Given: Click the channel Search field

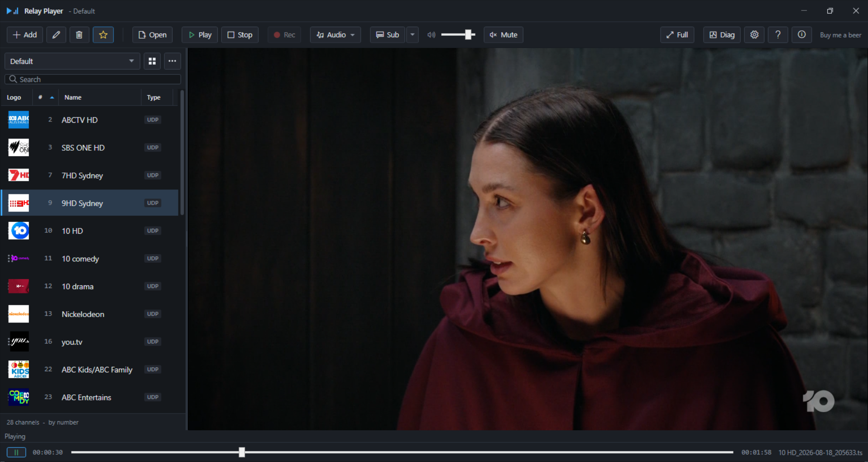Looking at the screenshot, I should click(x=93, y=79).
